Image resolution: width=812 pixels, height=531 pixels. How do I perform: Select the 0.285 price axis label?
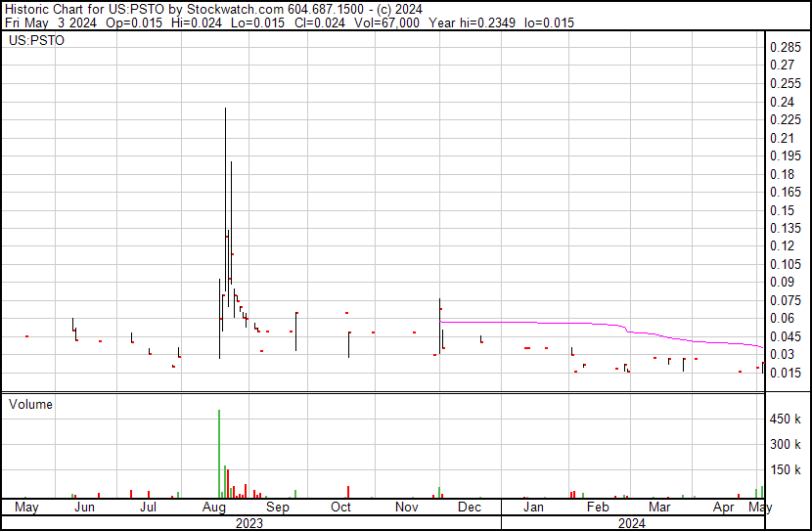(785, 47)
